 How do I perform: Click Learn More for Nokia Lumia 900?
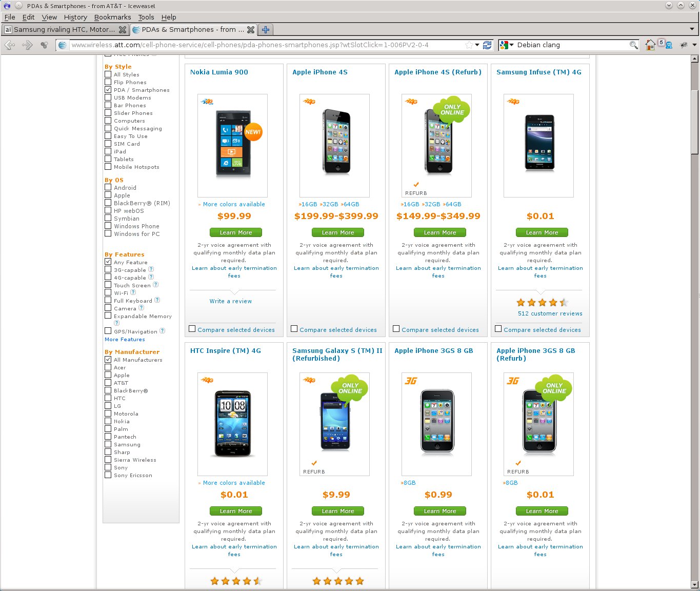(x=236, y=232)
